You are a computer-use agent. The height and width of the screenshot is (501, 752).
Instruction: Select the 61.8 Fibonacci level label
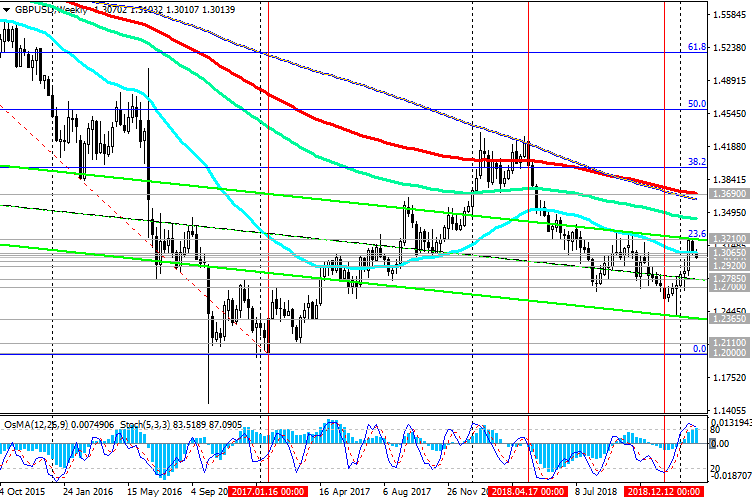(x=697, y=47)
